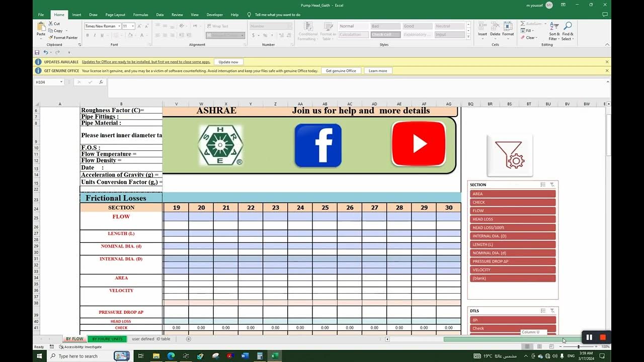The image size is (644, 362).
Task: Toggle multi-select in DTLS slicer
Action: coord(543,311)
